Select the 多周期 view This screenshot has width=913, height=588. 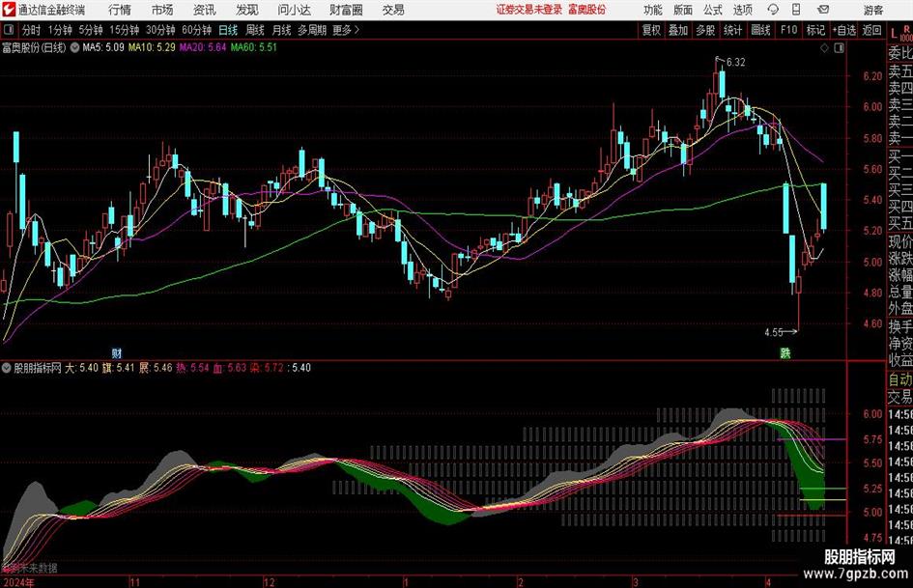pyautogui.click(x=311, y=30)
